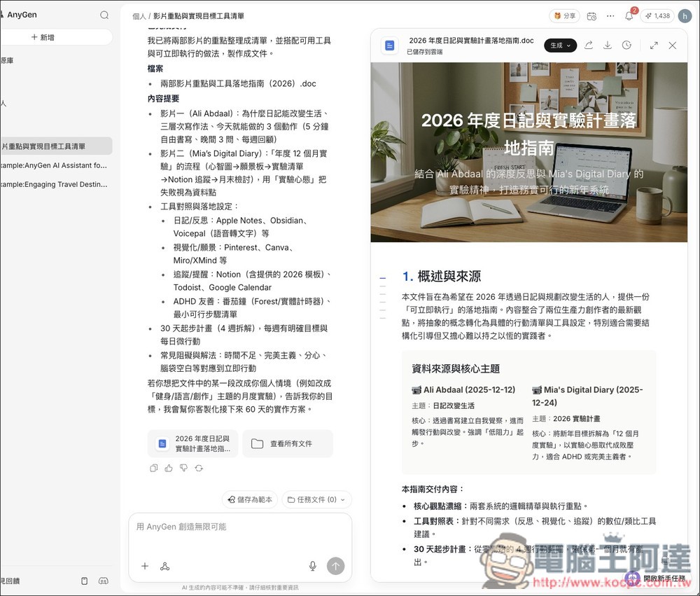Regenerate the response
Image resolution: width=700 pixels, height=596 pixels.
[x=199, y=469]
